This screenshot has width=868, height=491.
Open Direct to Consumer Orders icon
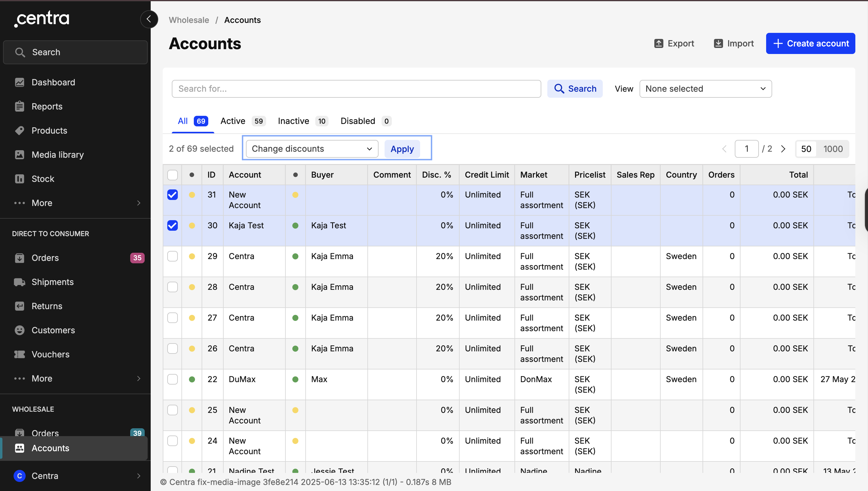[20, 258]
